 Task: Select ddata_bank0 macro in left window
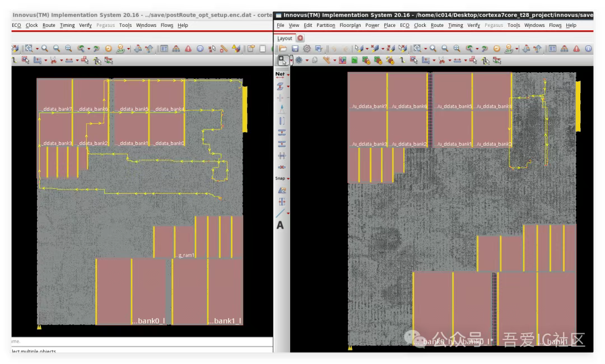[x=167, y=129]
